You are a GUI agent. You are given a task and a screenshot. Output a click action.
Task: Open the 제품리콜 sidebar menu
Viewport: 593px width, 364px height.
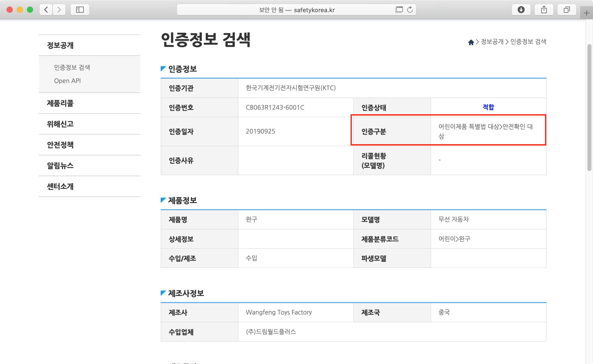[x=60, y=103]
